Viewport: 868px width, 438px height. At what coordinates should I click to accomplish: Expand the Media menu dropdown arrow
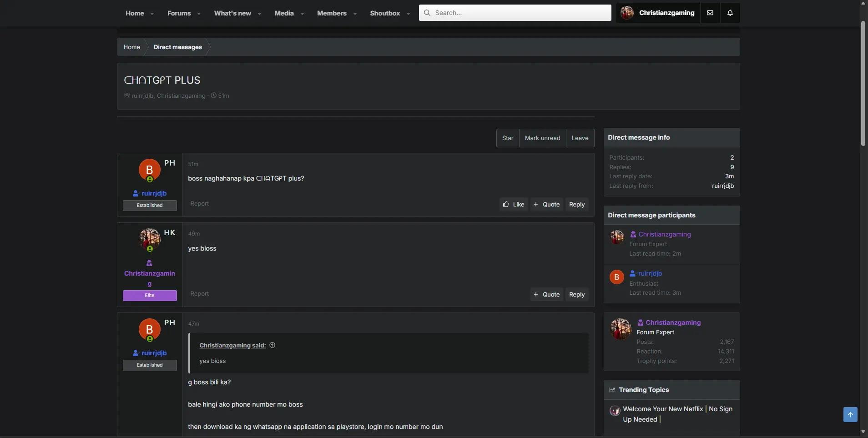pyautogui.click(x=302, y=14)
